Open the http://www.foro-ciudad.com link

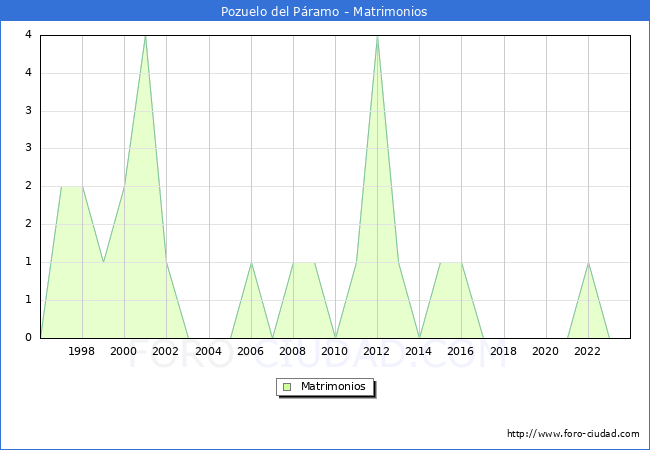click(x=573, y=433)
